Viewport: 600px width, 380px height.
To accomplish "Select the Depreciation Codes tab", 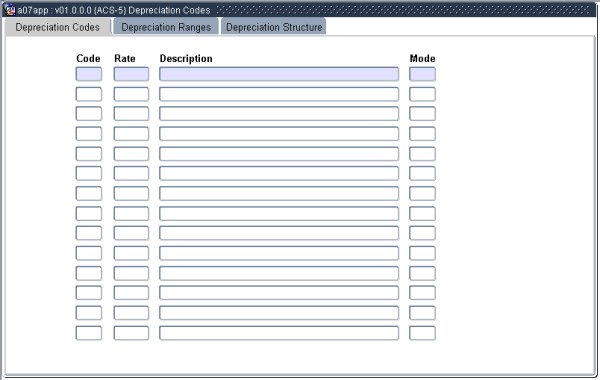I will click(57, 27).
